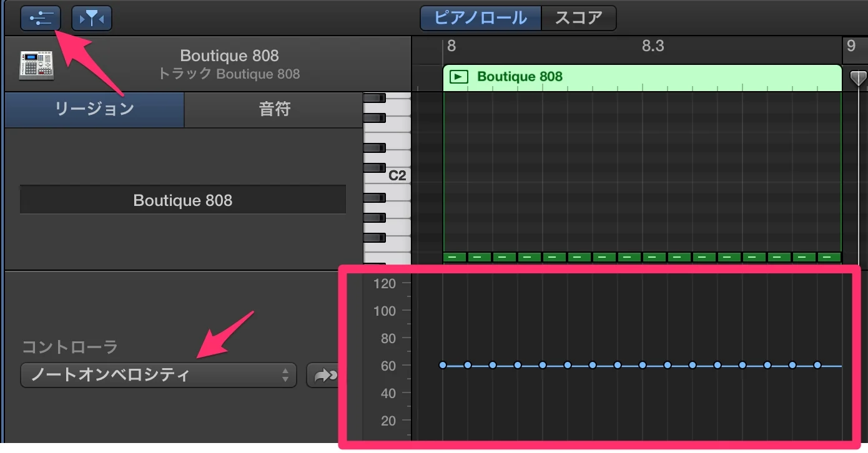868x453 pixels.
Task: Select the first green note at bar 8
Action: coord(455,257)
